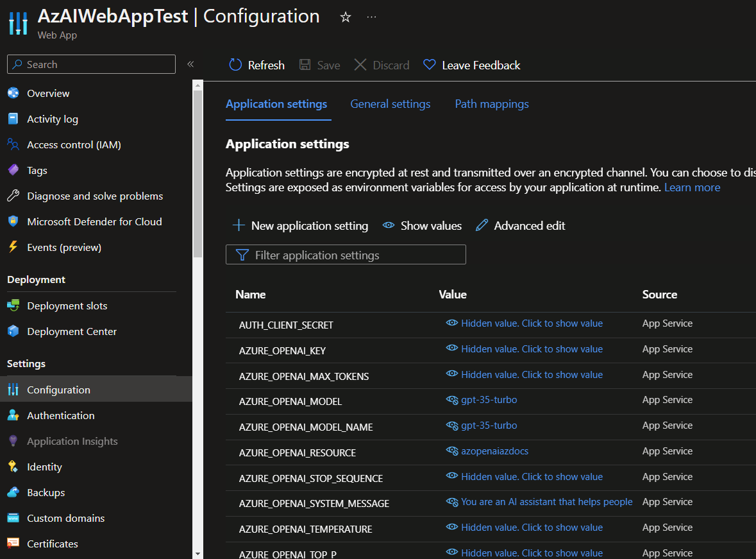
Task: Click the Value column header
Action: tap(452, 294)
